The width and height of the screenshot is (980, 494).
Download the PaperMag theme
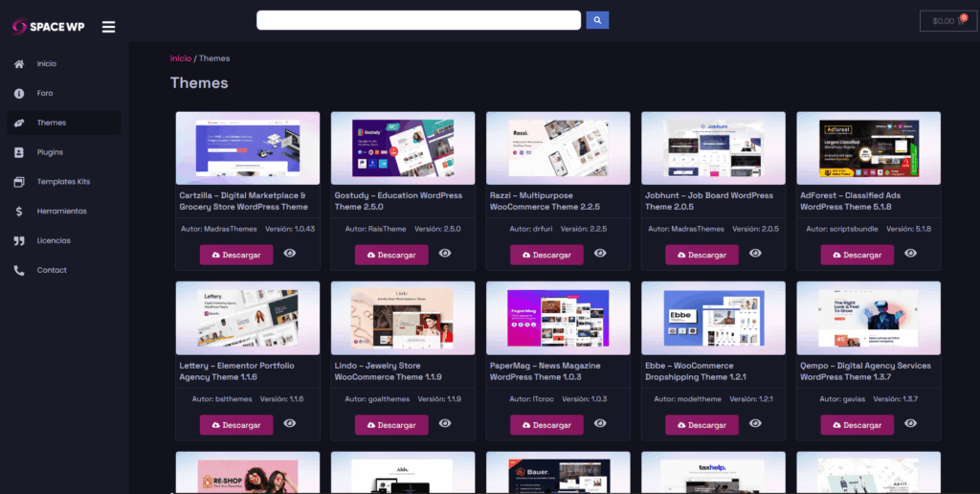pos(546,425)
